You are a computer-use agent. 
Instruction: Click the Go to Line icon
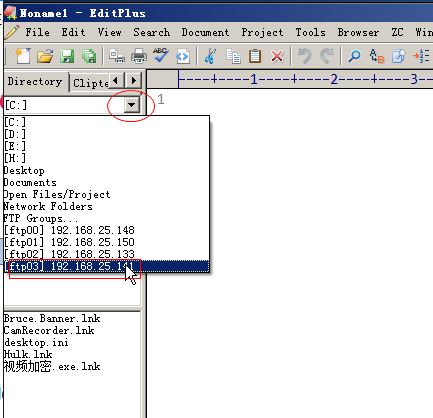(421, 56)
